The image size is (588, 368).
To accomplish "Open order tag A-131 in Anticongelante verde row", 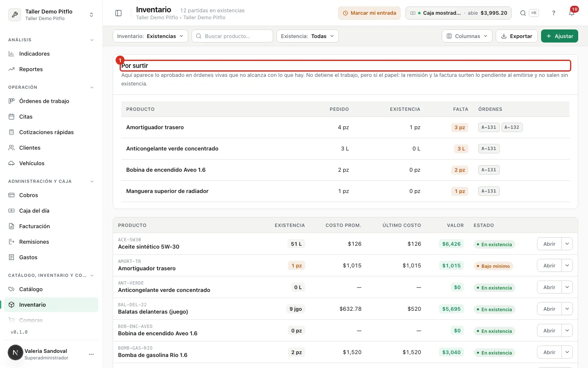I will pos(489,148).
